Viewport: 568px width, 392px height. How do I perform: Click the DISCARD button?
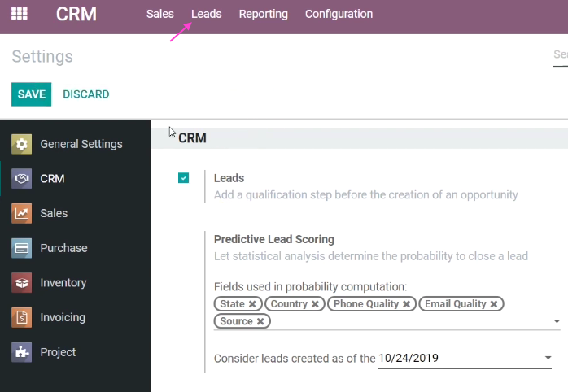click(86, 94)
